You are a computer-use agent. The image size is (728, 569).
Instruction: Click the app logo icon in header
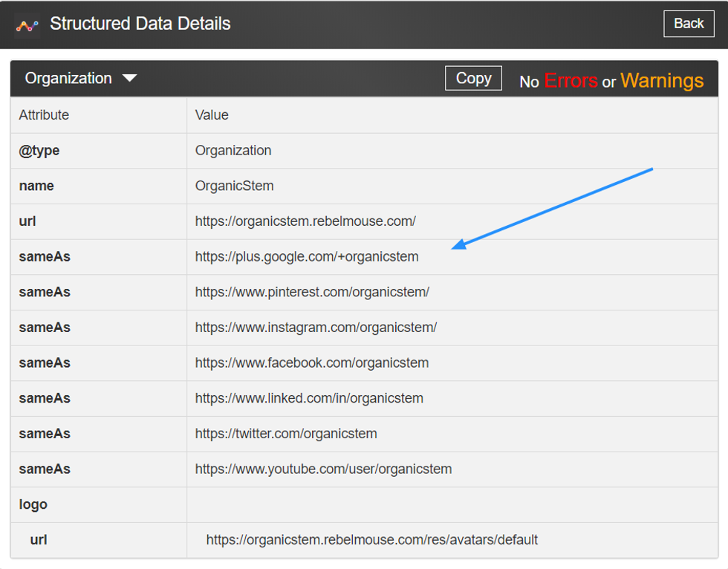tap(27, 25)
